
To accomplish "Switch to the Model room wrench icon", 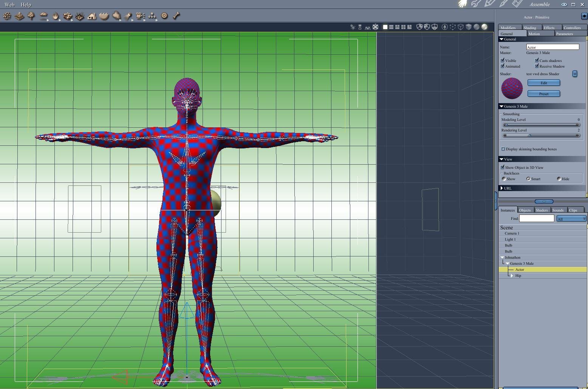I will [x=476, y=4].
